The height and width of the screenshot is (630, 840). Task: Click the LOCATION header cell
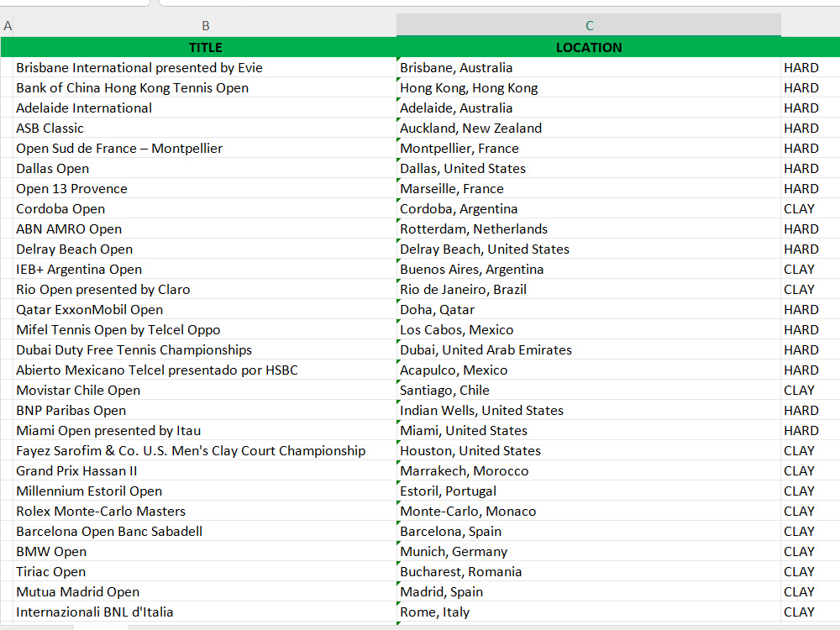(589, 47)
